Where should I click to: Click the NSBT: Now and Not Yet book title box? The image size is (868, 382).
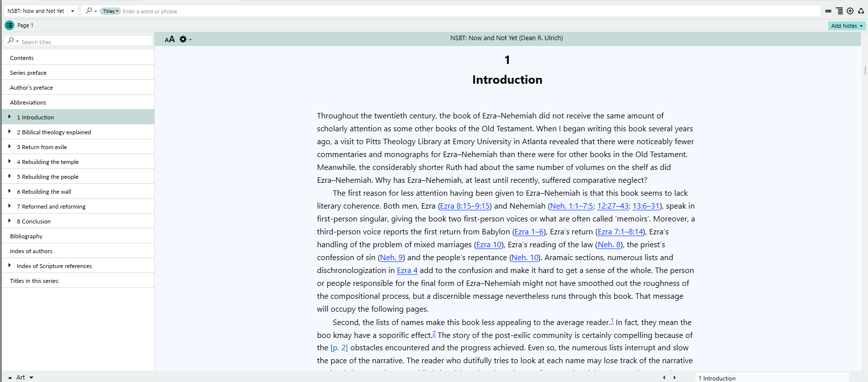point(36,11)
